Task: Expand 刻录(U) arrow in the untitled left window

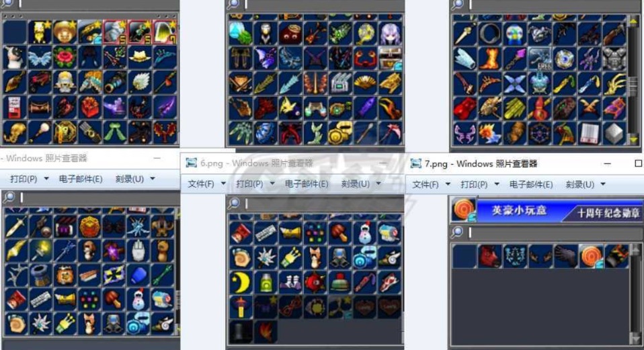Action: click(x=153, y=179)
